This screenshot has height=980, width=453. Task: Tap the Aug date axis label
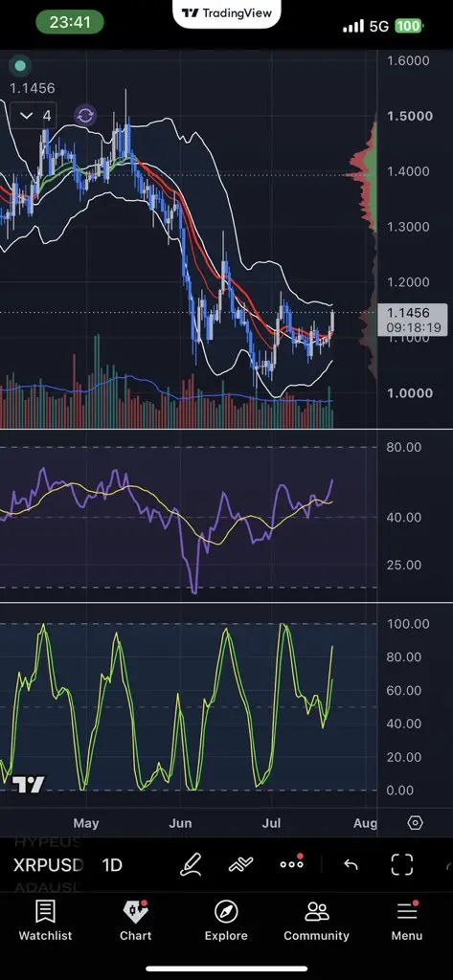coord(365,823)
